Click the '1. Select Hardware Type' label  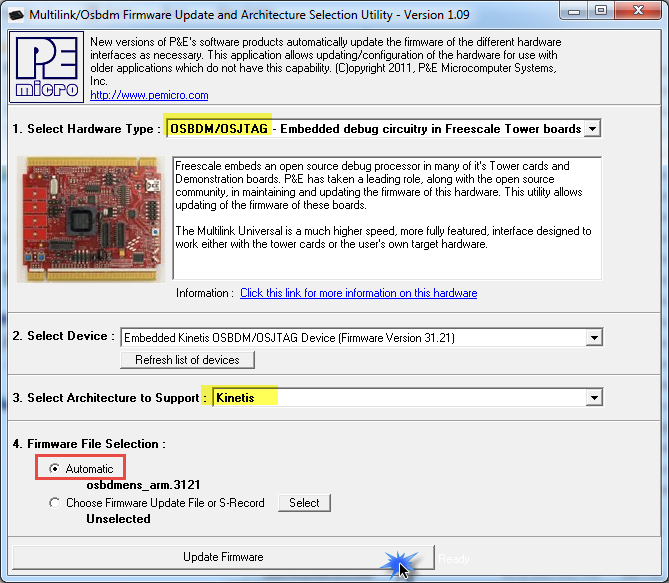pos(87,129)
